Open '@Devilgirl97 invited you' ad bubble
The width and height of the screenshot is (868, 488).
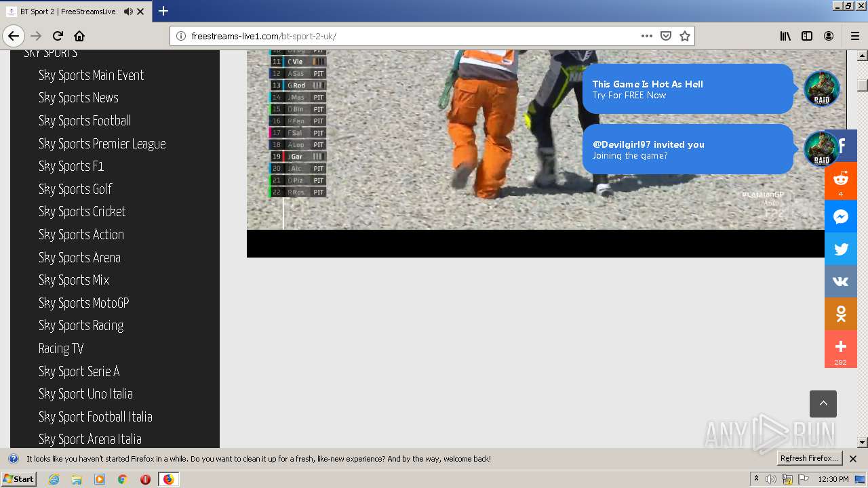pos(688,149)
